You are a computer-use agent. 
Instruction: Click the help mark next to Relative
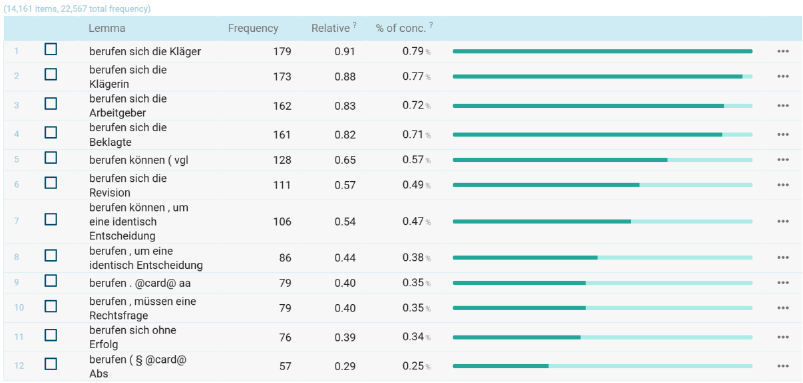coord(354,26)
